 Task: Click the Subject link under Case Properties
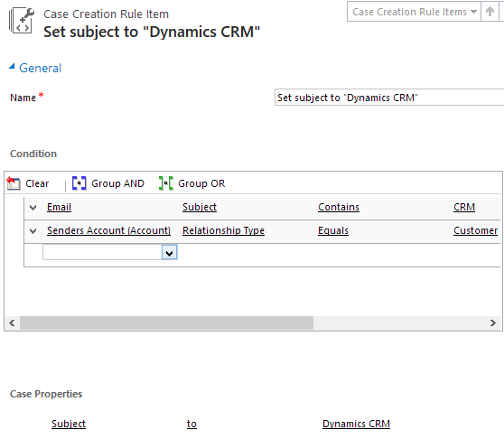69,424
